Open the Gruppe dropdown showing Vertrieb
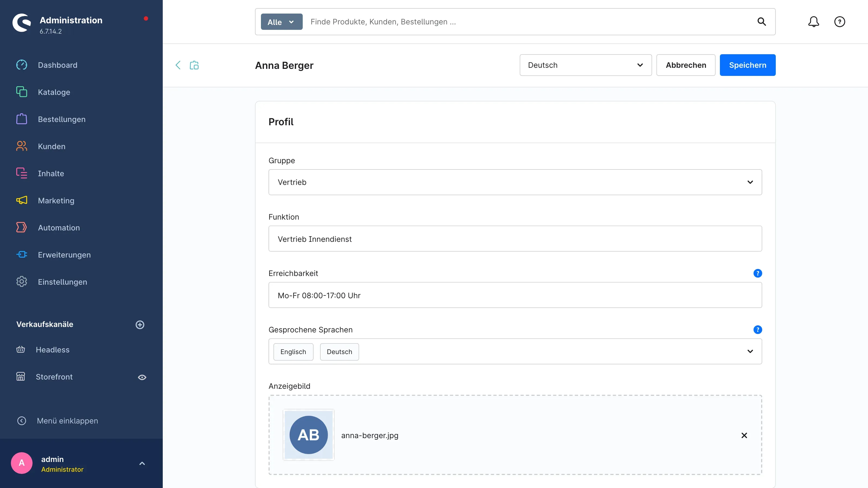 [515, 182]
